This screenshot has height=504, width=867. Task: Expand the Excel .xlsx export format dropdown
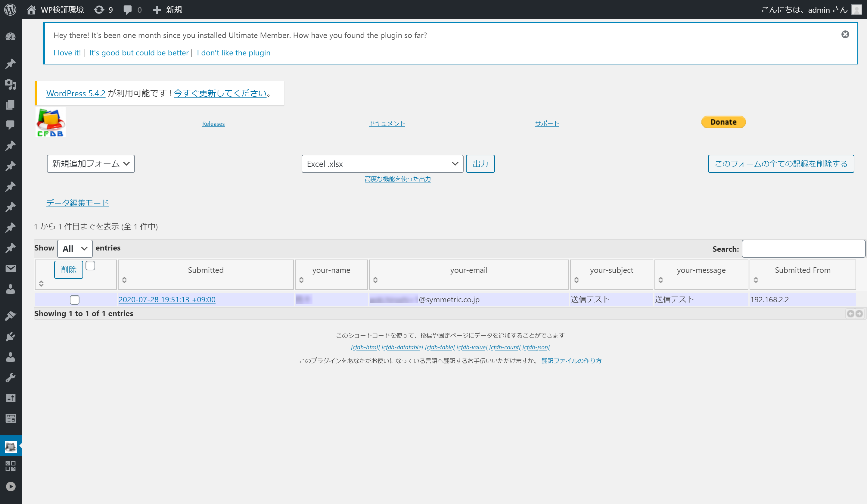(x=382, y=164)
